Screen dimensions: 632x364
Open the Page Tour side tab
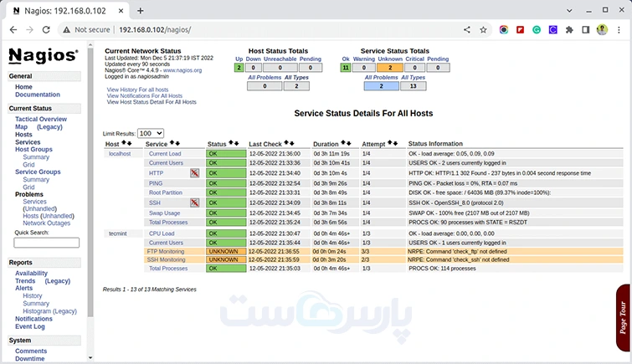click(623, 318)
